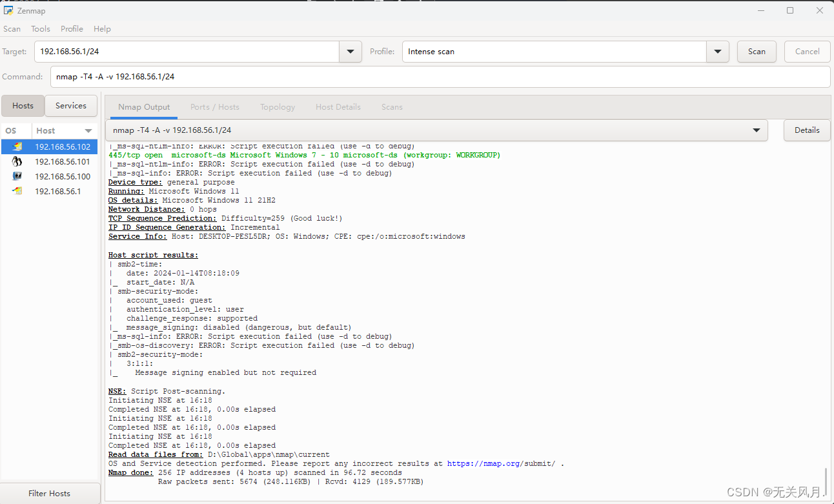Click the 'Host script results:' heading
834x504 pixels.
pyautogui.click(x=153, y=255)
